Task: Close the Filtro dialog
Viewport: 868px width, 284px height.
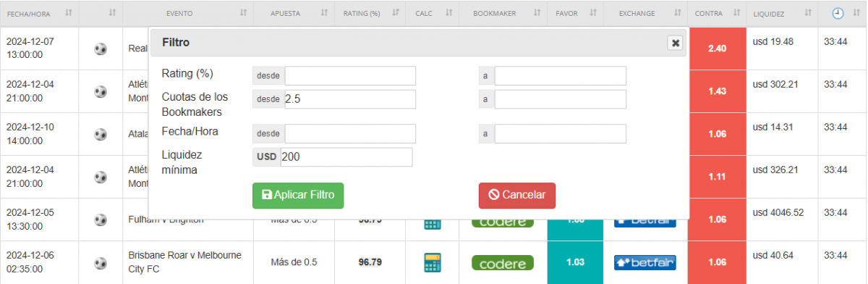Action: click(x=676, y=43)
